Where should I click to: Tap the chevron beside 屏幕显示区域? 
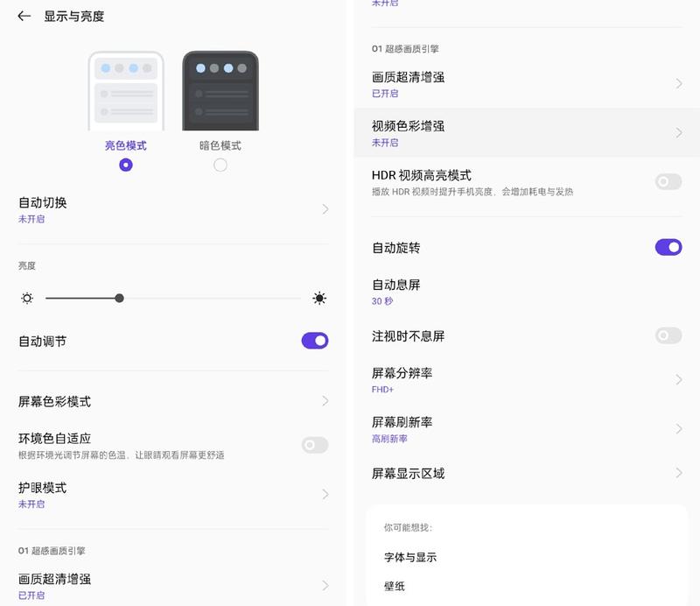(679, 473)
